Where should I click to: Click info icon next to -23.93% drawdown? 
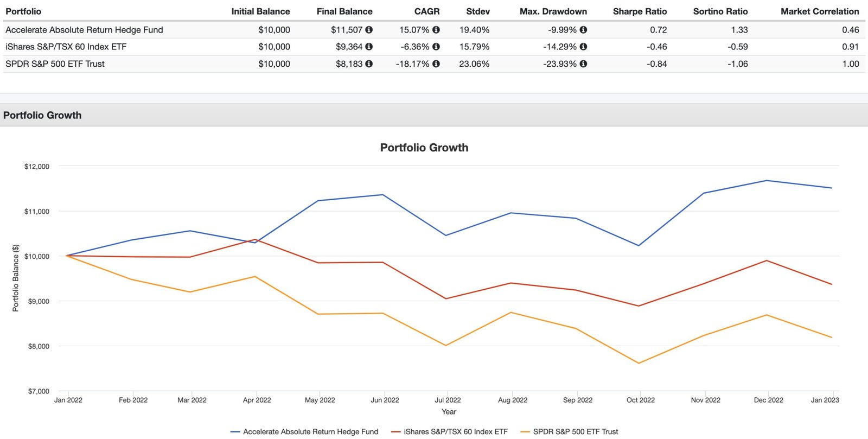tap(583, 63)
